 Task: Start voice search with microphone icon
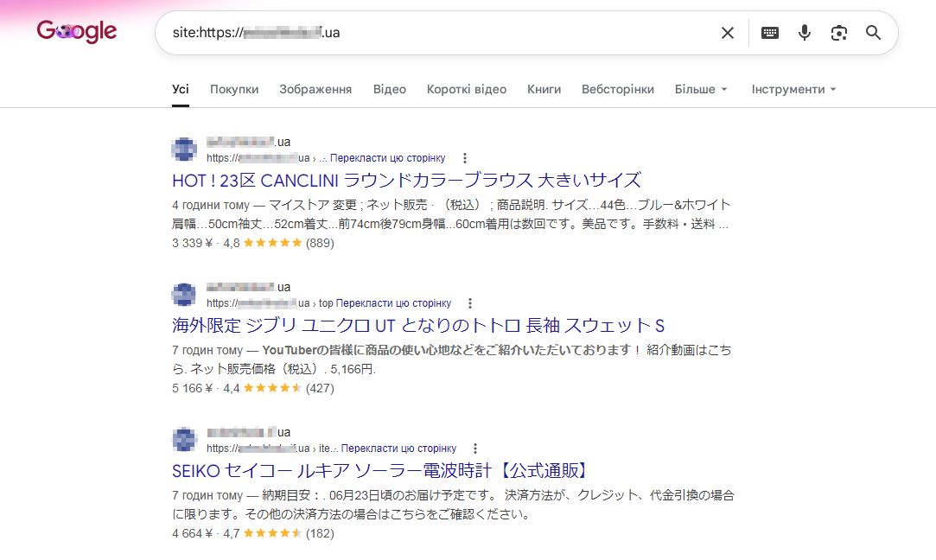pos(804,33)
